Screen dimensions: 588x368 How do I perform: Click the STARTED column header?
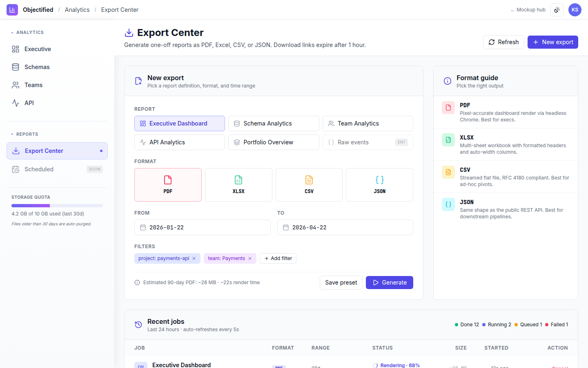click(496, 348)
